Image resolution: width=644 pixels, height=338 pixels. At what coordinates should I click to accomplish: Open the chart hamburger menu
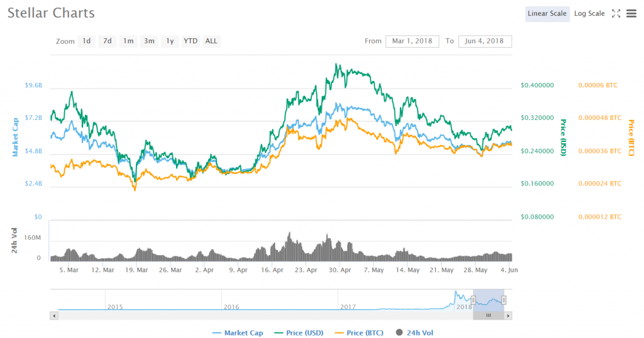pyautogui.click(x=631, y=14)
